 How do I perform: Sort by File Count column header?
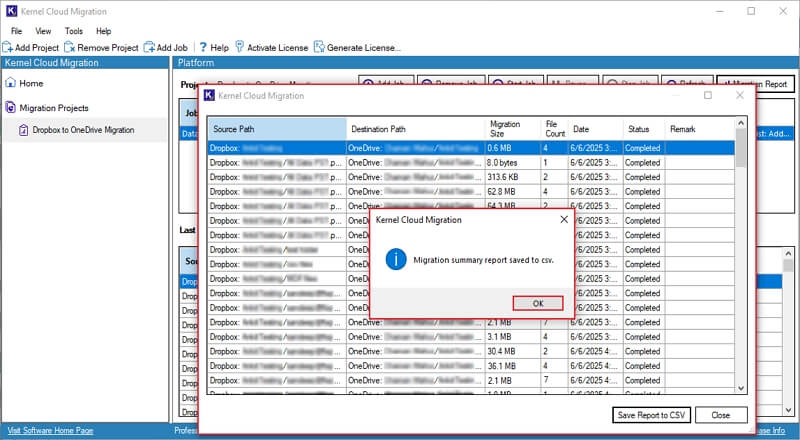coord(554,129)
